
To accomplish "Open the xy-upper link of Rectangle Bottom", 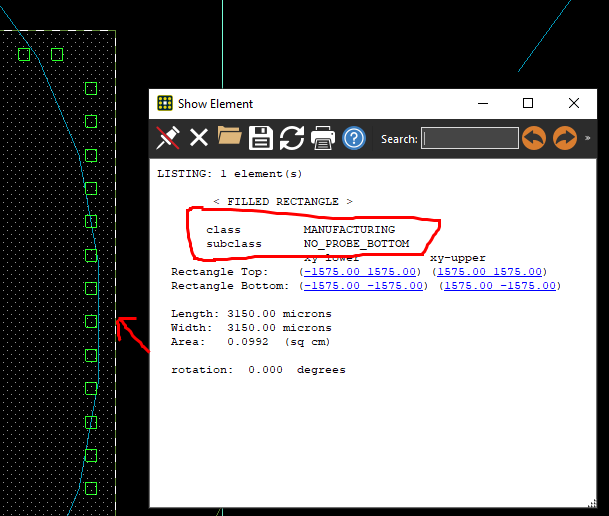I will click(x=500, y=286).
